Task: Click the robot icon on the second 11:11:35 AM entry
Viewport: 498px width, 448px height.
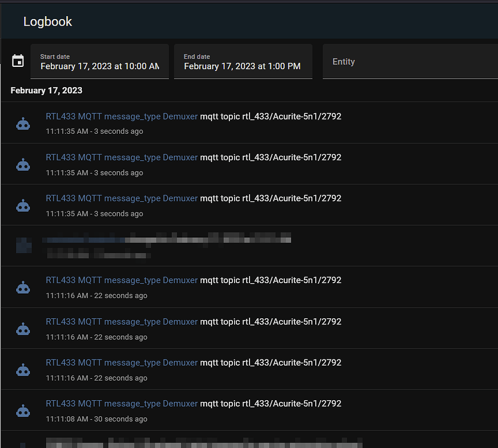Action: point(23,164)
